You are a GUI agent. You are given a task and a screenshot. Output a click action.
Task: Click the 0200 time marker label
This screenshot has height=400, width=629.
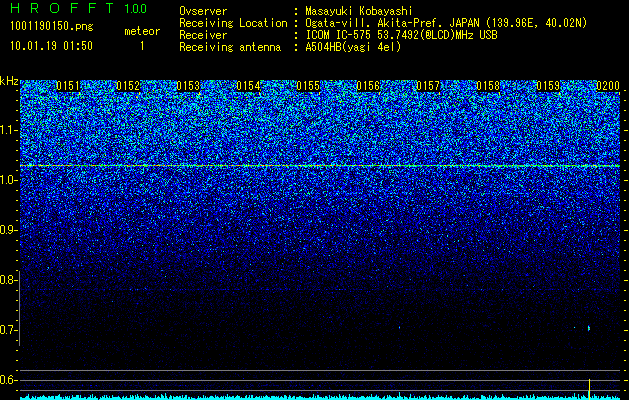(x=608, y=86)
